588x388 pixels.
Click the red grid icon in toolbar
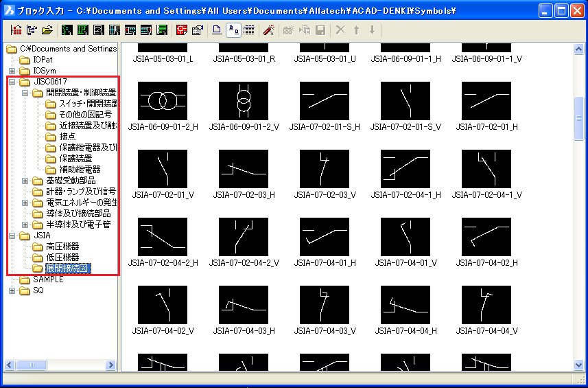click(x=16, y=30)
